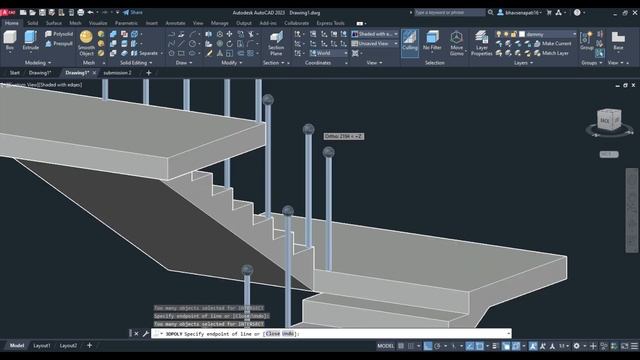Click the status bar Customization menu icon
Image resolution: width=640 pixels, height=360 pixels.
[x=634, y=346]
